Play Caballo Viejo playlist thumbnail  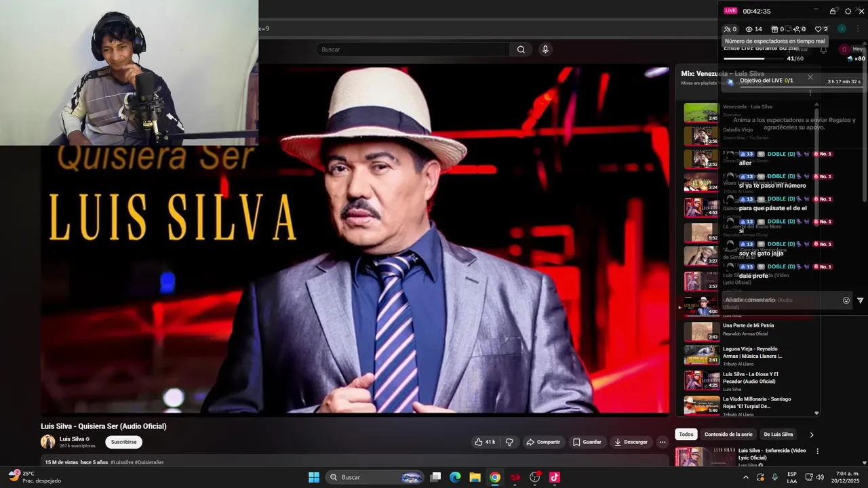701,136
